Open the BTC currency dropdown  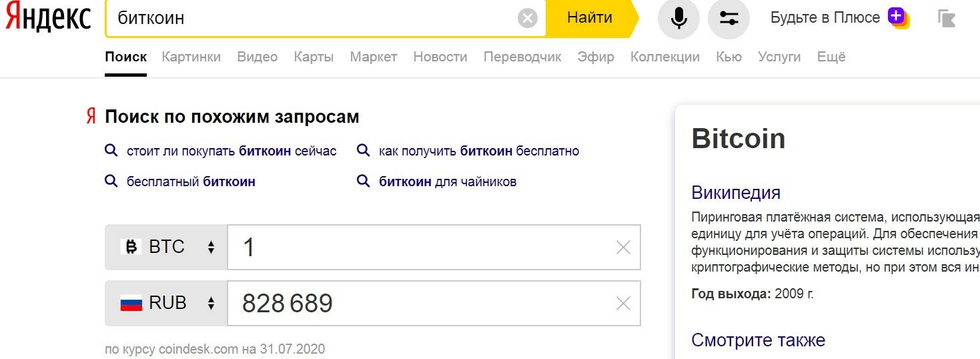(167, 248)
